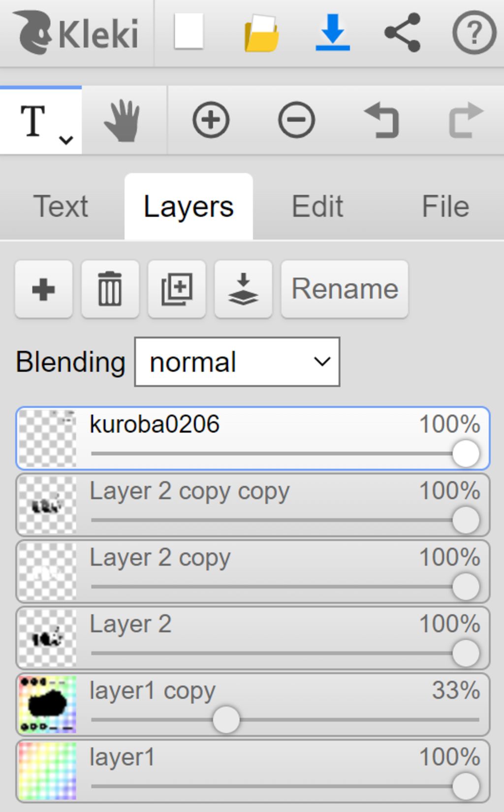Click the layer1 copy opacity slider handle
The height and width of the screenshot is (812, 504).
point(226,719)
